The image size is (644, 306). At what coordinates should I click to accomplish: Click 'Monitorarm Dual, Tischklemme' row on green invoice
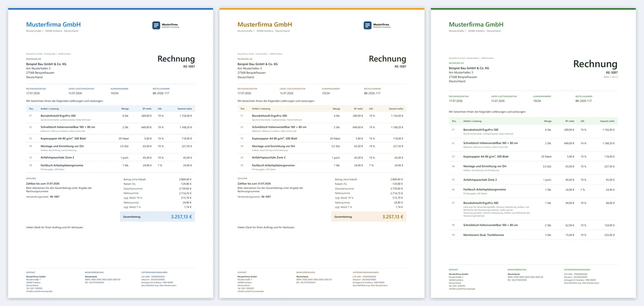533,235
